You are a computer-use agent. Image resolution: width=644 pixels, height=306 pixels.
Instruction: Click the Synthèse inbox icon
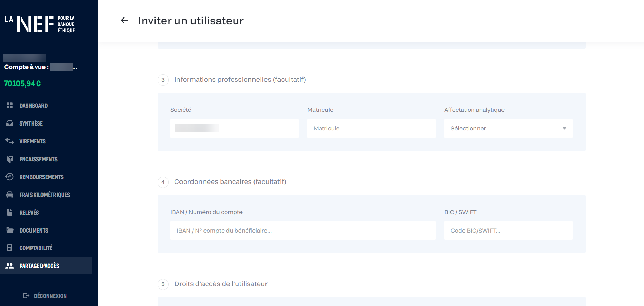[10, 123]
